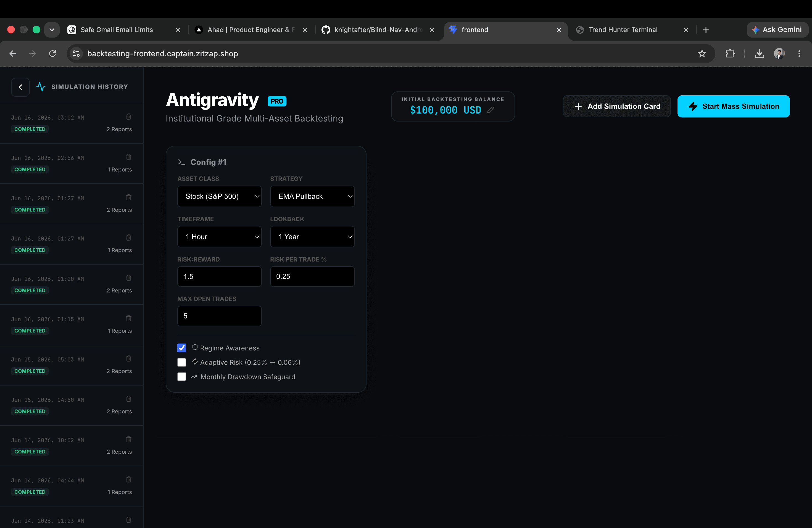Click the Simulation History heading
The image size is (812, 528).
89,87
